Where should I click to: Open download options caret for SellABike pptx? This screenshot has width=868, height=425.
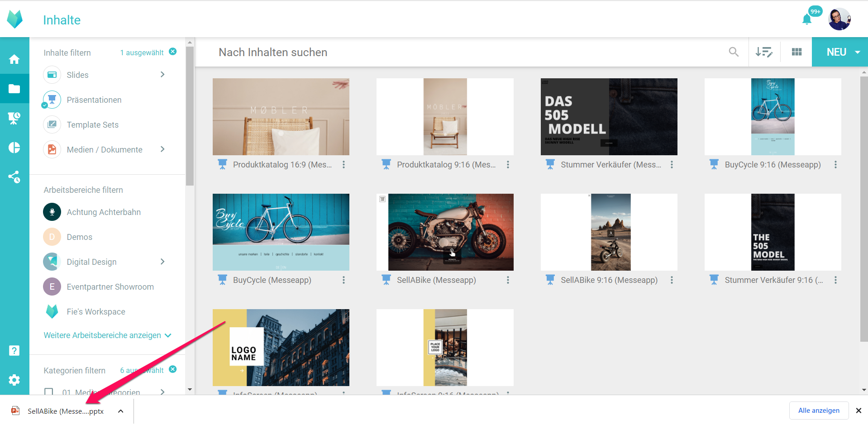120,411
